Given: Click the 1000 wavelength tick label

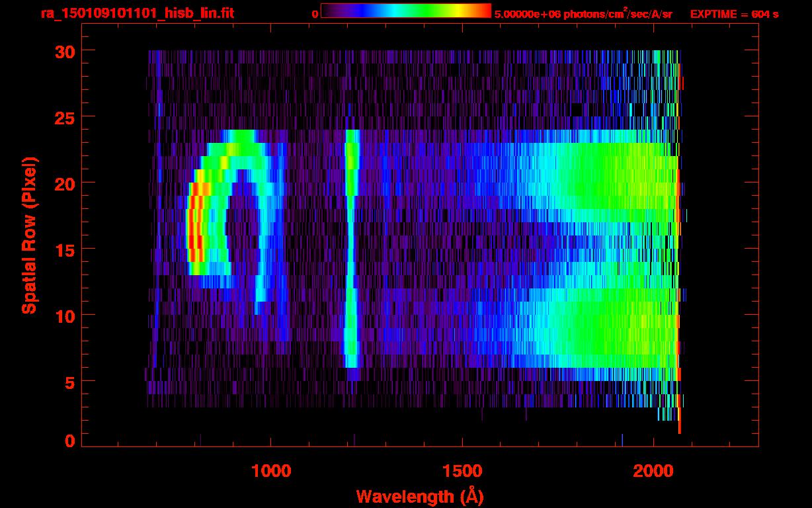Looking at the screenshot, I should 270,470.
